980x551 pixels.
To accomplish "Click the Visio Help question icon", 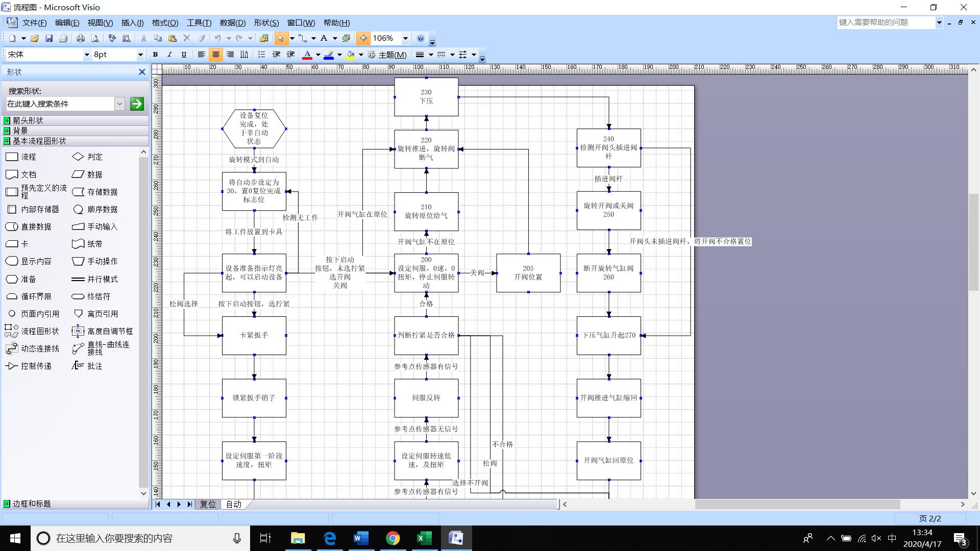I will 421,38.
